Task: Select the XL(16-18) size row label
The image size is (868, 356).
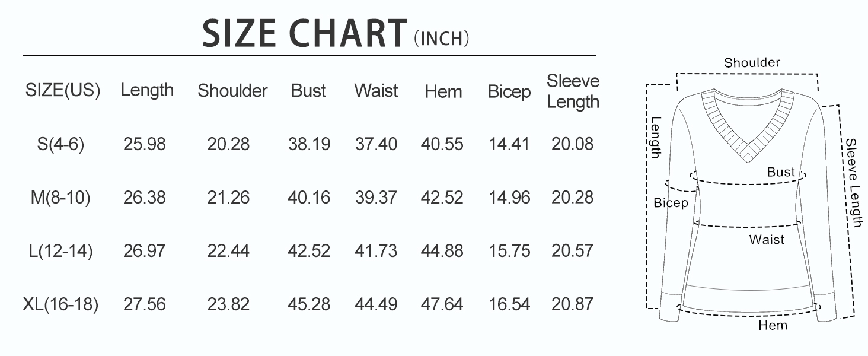Action: (60, 304)
